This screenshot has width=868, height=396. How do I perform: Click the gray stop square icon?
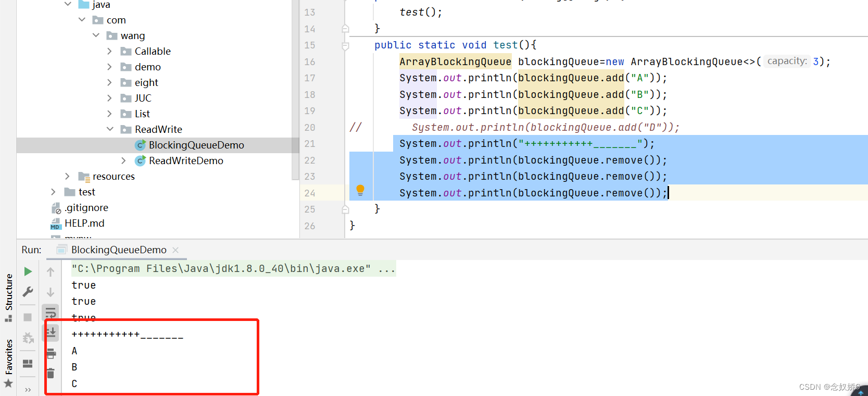tap(28, 317)
